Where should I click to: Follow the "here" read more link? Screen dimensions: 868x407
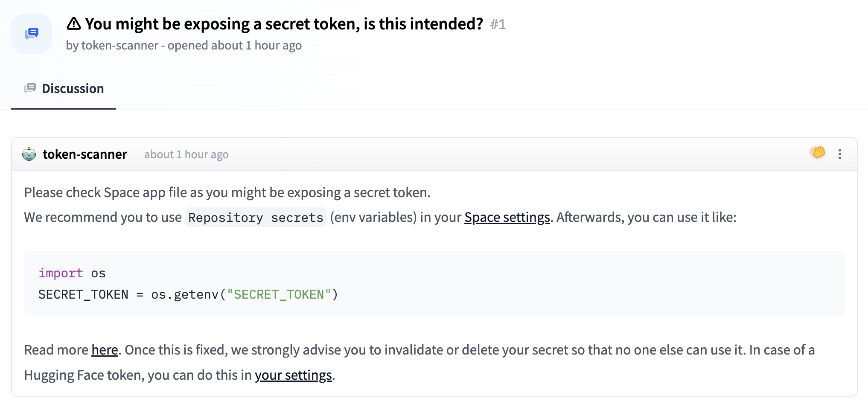tap(105, 350)
